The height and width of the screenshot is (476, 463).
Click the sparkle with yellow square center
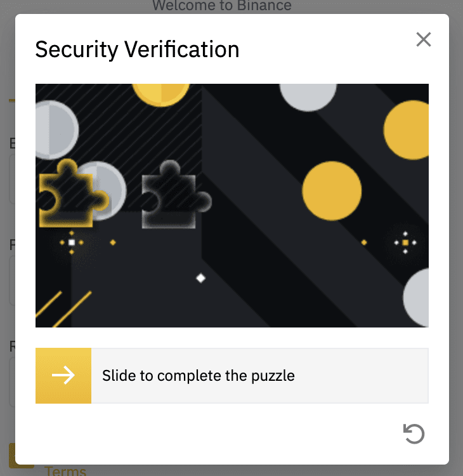tap(405, 242)
